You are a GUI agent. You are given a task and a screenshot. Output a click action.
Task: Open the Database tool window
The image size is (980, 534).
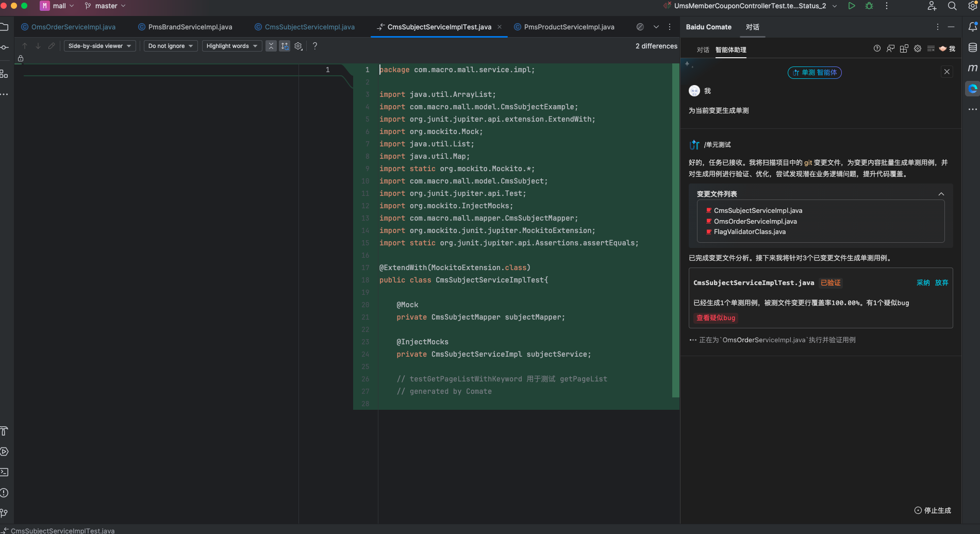[973, 47]
